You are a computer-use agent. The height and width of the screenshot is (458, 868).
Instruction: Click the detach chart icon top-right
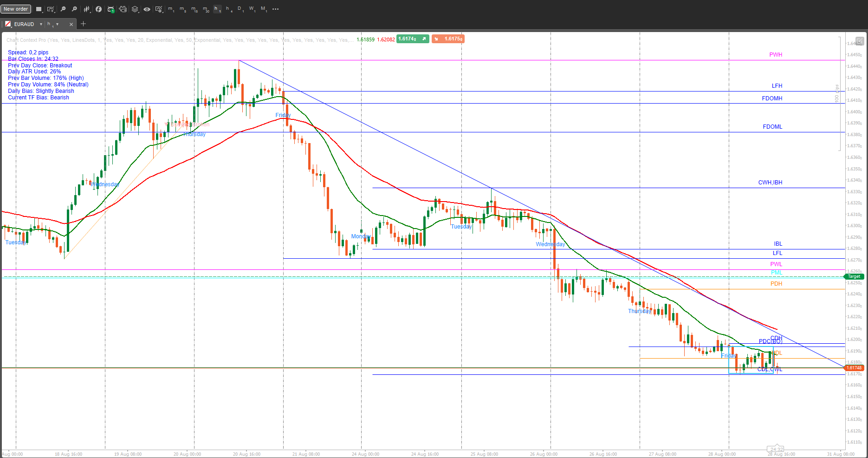point(860,41)
